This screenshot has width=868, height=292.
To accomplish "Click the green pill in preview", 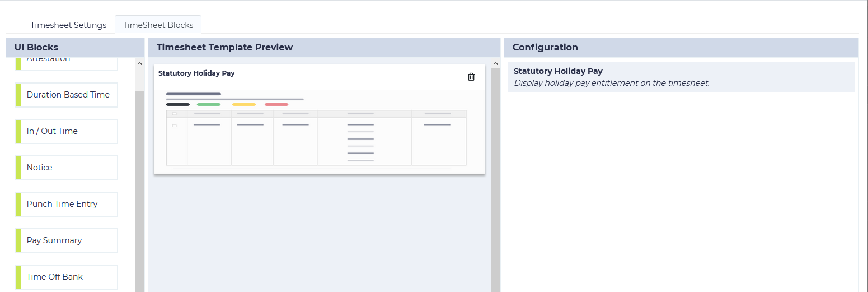I will [209, 104].
